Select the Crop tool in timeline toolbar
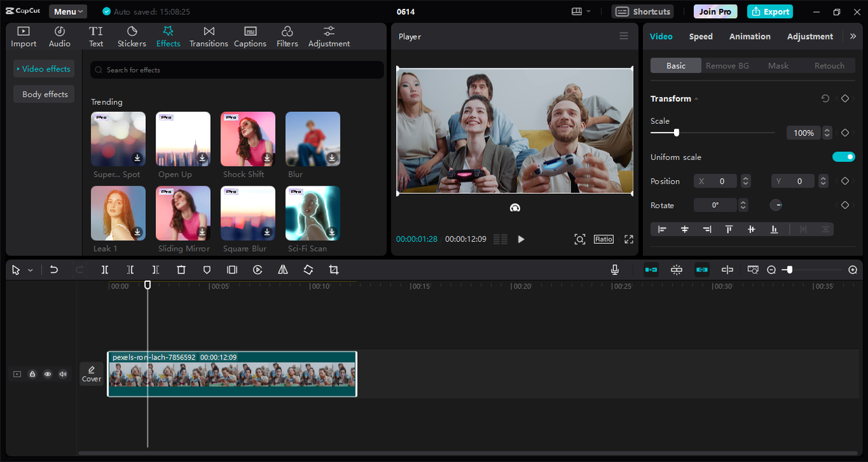This screenshot has height=462, width=868. point(334,270)
